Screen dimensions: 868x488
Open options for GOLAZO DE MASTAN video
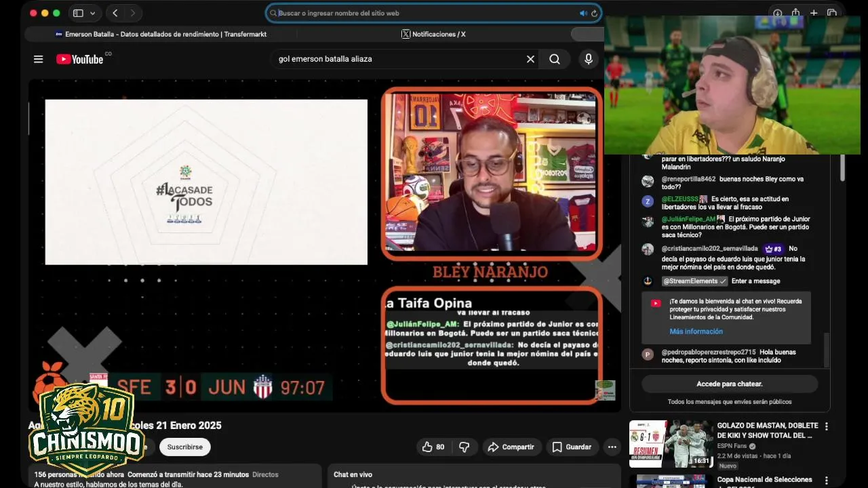[826, 426]
